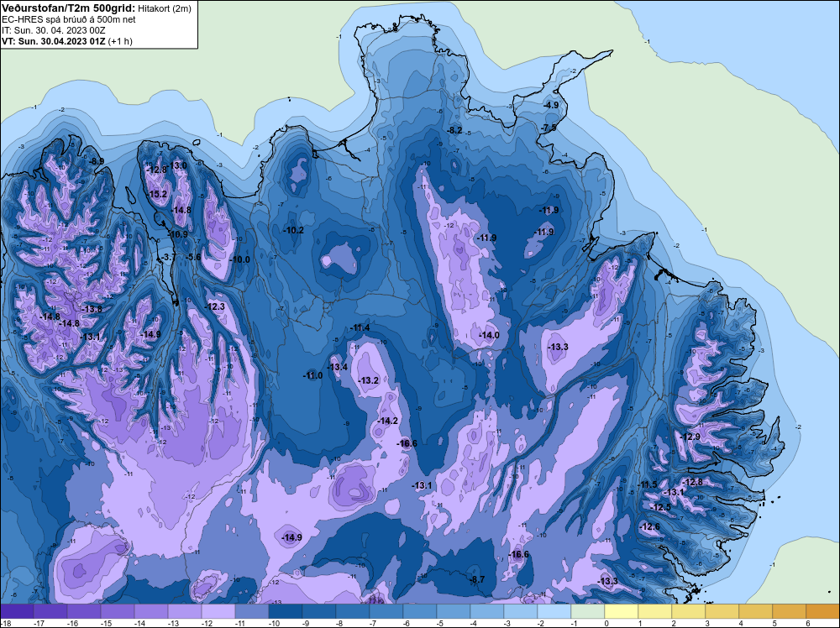Select the -8.2 temperature label
The width and height of the screenshot is (840, 628).
[x=454, y=130]
